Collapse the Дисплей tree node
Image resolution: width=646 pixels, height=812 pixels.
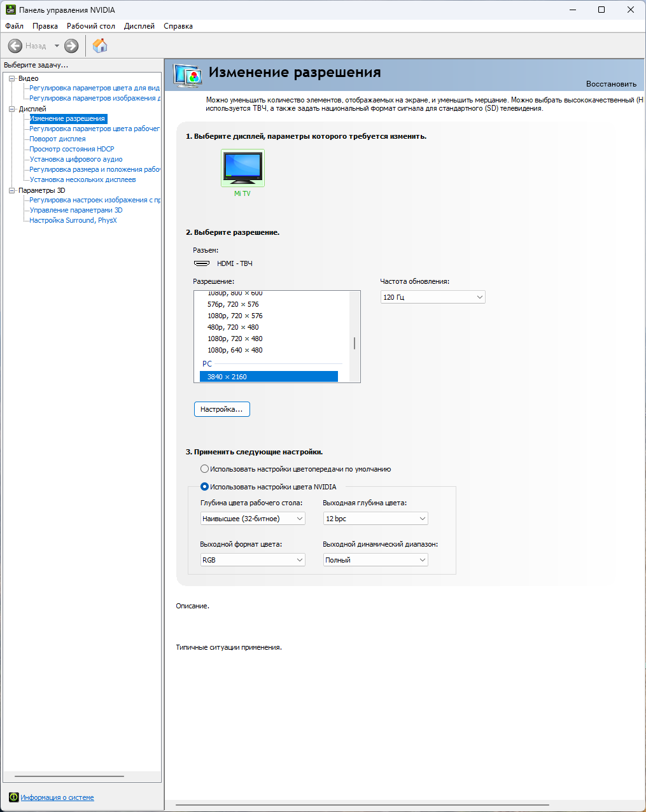click(11, 109)
